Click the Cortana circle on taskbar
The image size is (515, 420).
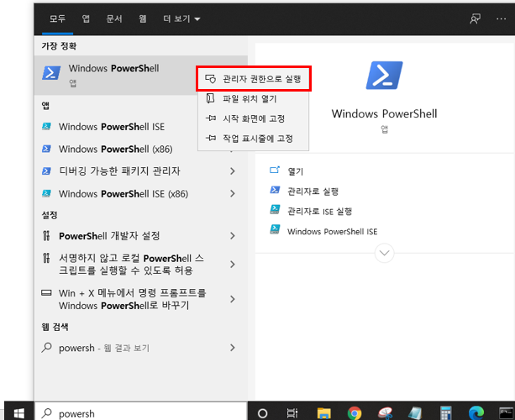pyautogui.click(x=262, y=413)
